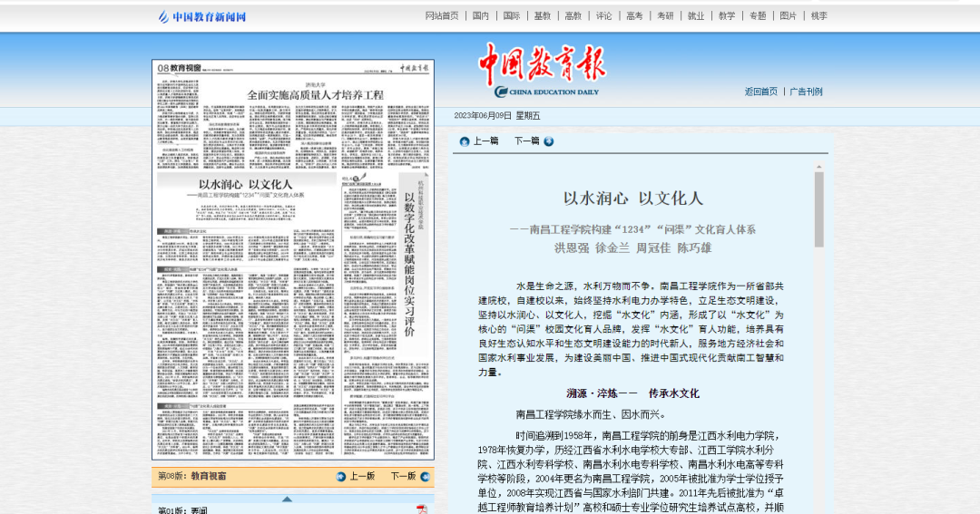Click the 返回首页 link
This screenshot has width=980, height=514.
point(760,92)
